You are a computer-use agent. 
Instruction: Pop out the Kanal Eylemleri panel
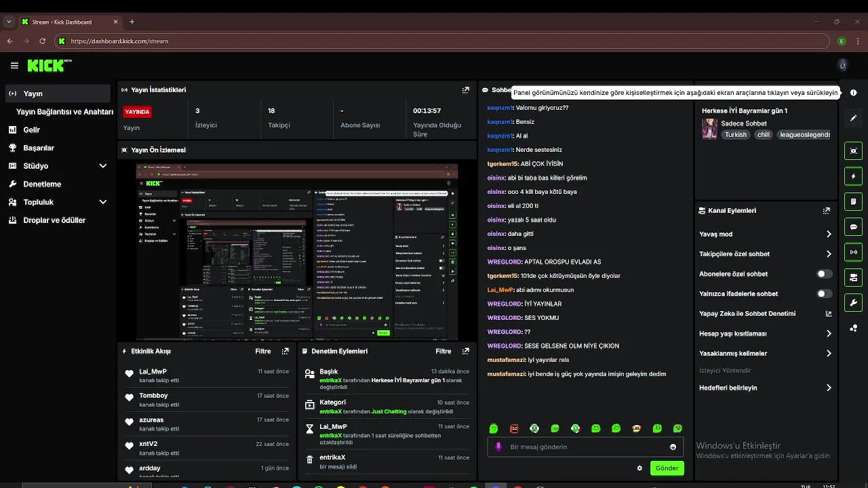point(826,211)
